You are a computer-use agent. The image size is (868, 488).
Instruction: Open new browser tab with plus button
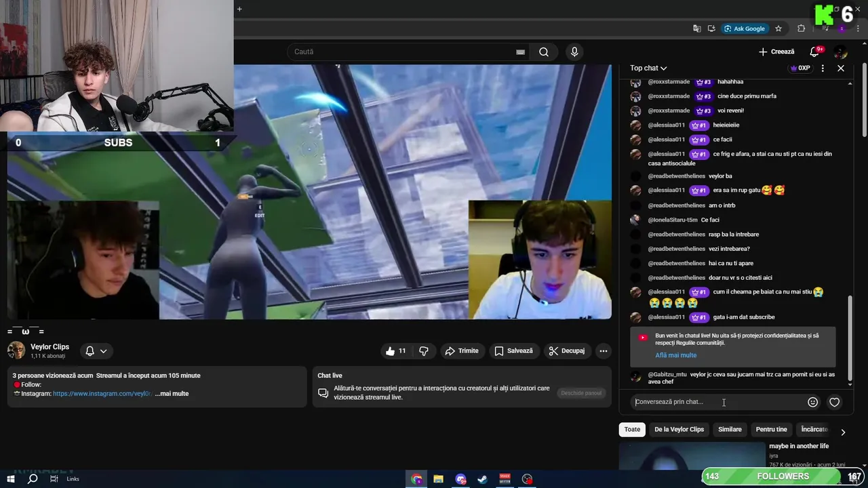click(239, 9)
